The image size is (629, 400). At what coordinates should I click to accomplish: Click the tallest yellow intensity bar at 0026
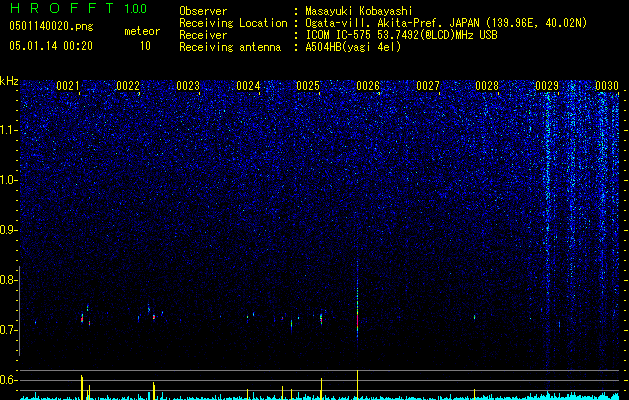click(357, 384)
